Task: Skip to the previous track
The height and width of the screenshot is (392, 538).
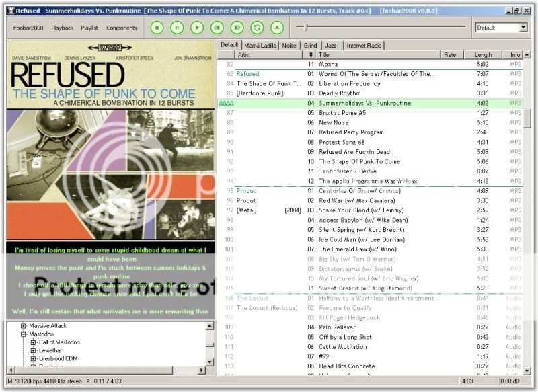Action: 217,28
